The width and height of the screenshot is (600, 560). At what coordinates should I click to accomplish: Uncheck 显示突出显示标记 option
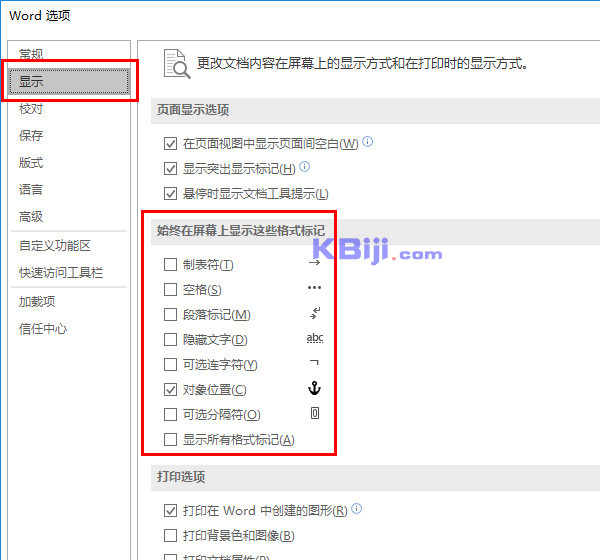pos(170,169)
